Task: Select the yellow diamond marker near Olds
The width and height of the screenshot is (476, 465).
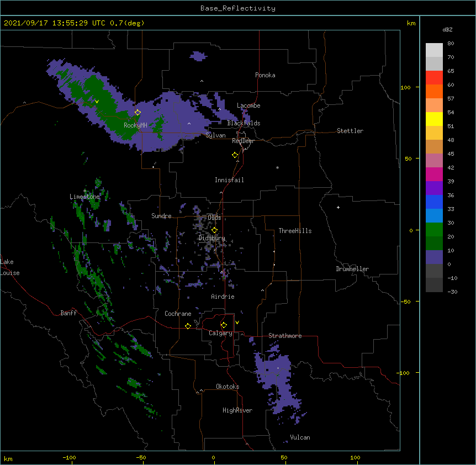Action: pos(214,230)
